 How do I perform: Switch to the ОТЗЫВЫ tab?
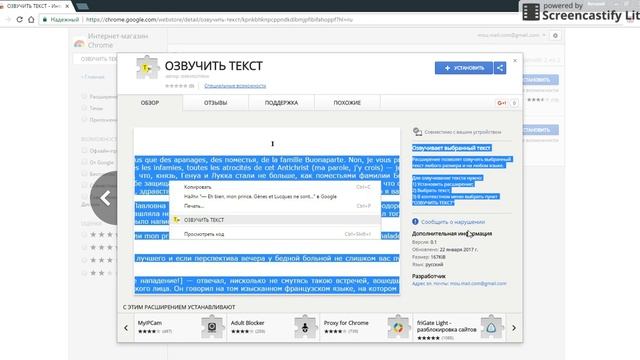216,103
